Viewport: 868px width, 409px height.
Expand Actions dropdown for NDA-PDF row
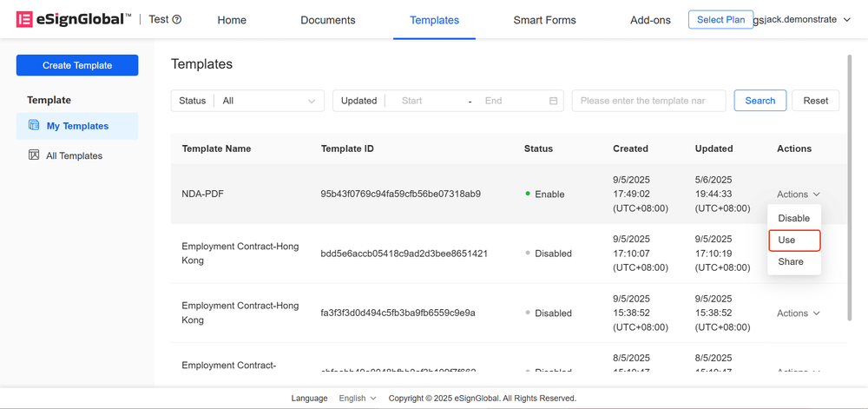point(798,195)
